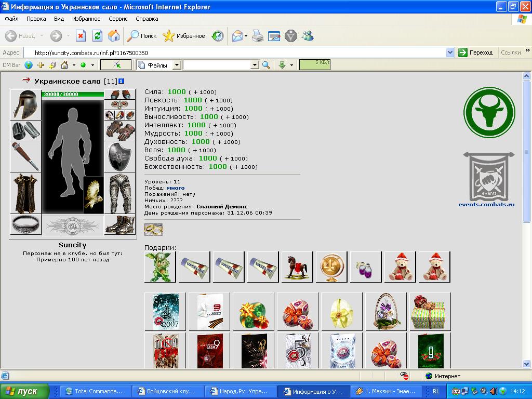Open the rocking horse gift
This screenshot has height=399, width=532.
[297, 267]
